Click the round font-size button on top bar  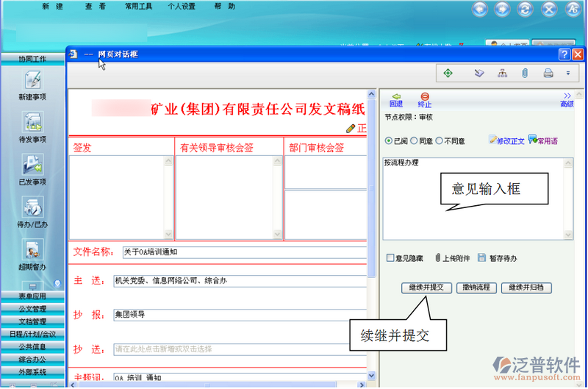573,10
